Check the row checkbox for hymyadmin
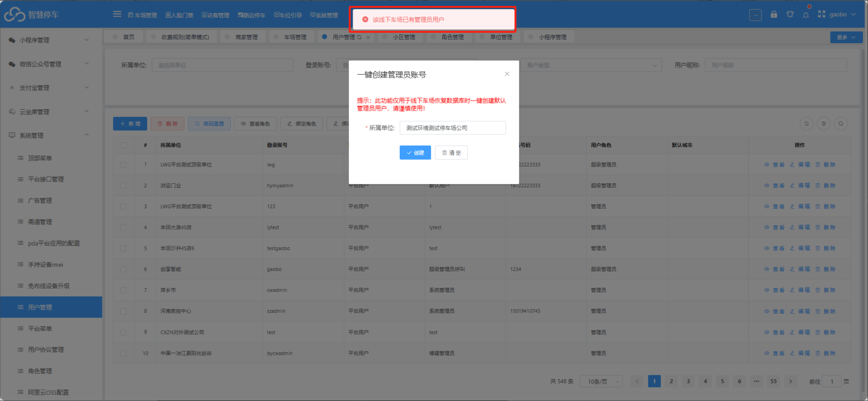 [x=123, y=186]
